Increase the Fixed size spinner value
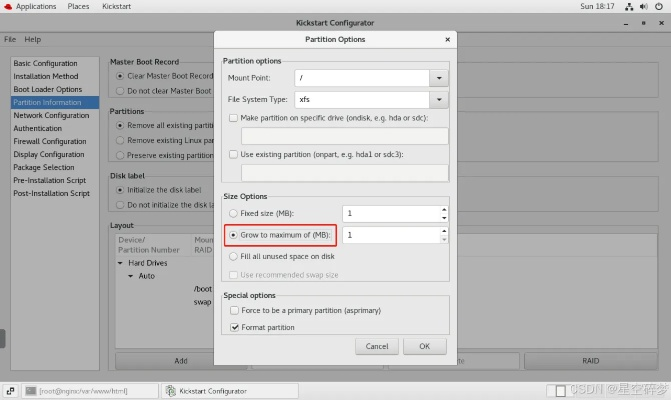The height and width of the screenshot is (400, 671). [x=443, y=209]
